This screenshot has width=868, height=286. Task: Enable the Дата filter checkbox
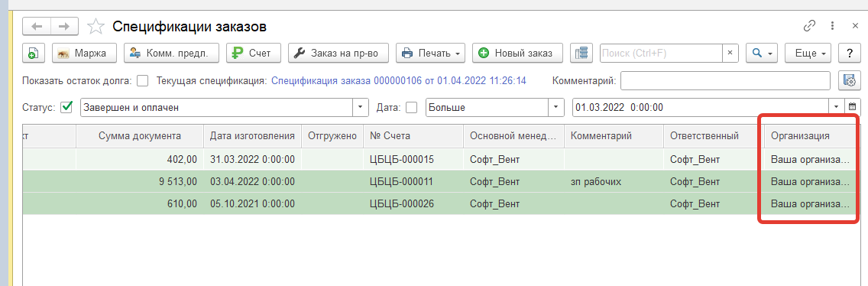(x=411, y=108)
